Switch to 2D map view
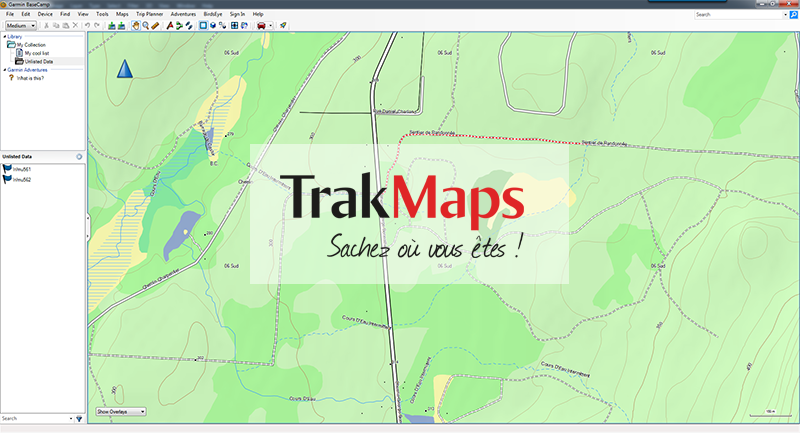 click(203, 25)
